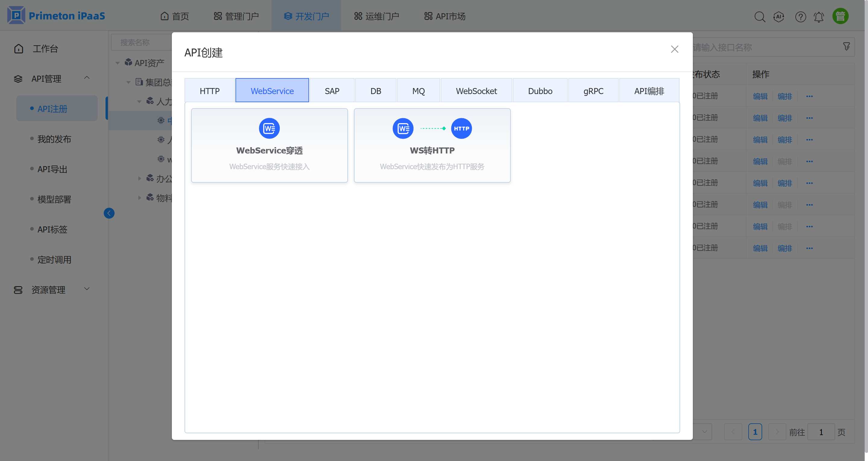This screenshot has width=868, height=461.
Task: Close the API创建 dialog
Action: click(x=674, y=49)
